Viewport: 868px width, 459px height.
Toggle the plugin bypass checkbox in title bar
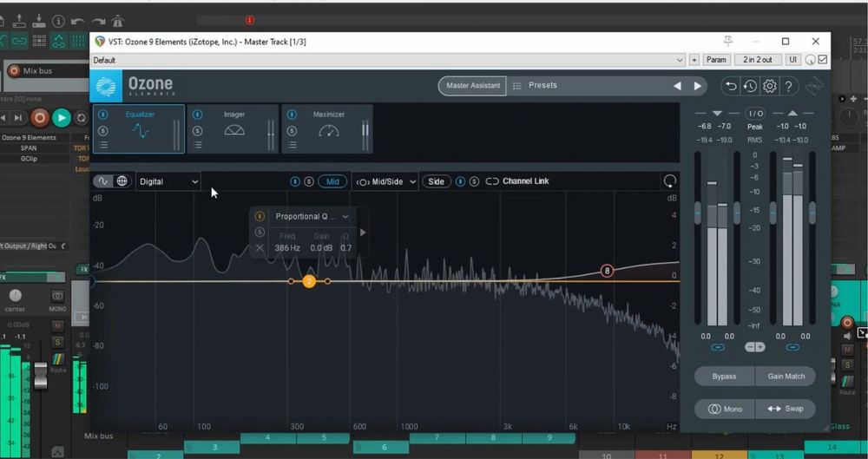(x=823, y=60)
